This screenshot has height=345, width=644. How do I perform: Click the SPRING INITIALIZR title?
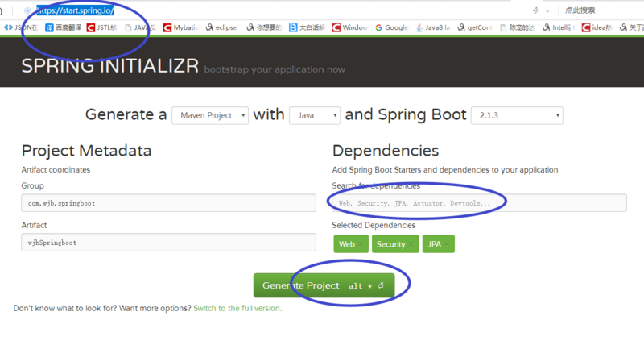[110, 66]
